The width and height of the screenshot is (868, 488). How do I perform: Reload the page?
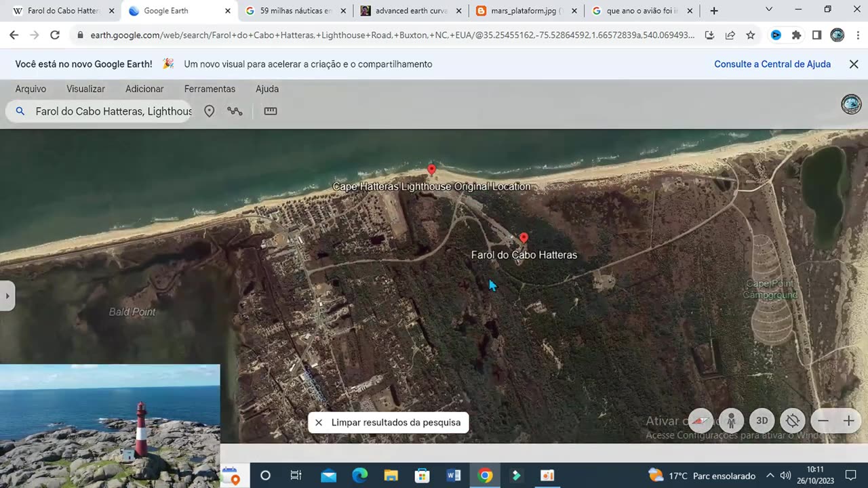(x=55, y=35)
